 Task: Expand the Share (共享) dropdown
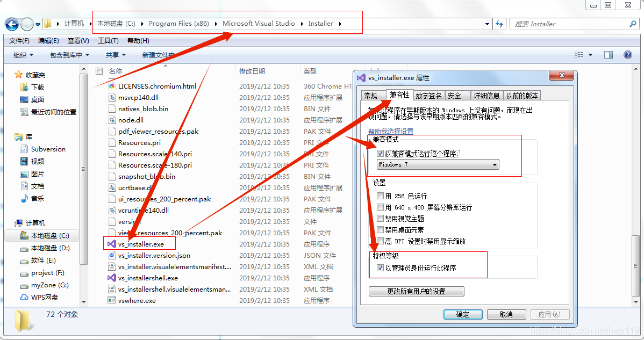click(x=116, y=55)
